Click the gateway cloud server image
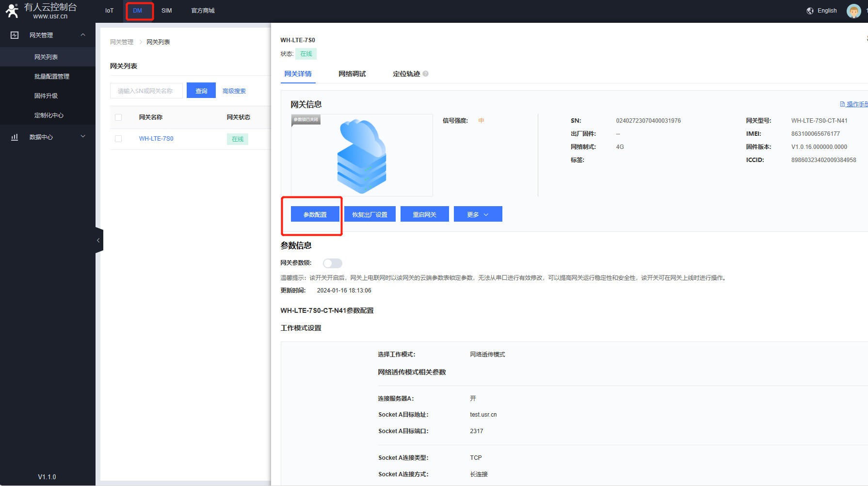The height and width of the screenshot is (486, 868). click(x=362, y=156)
